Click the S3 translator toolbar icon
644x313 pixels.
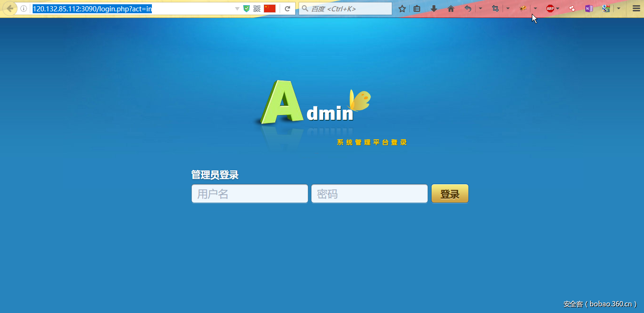606,8
